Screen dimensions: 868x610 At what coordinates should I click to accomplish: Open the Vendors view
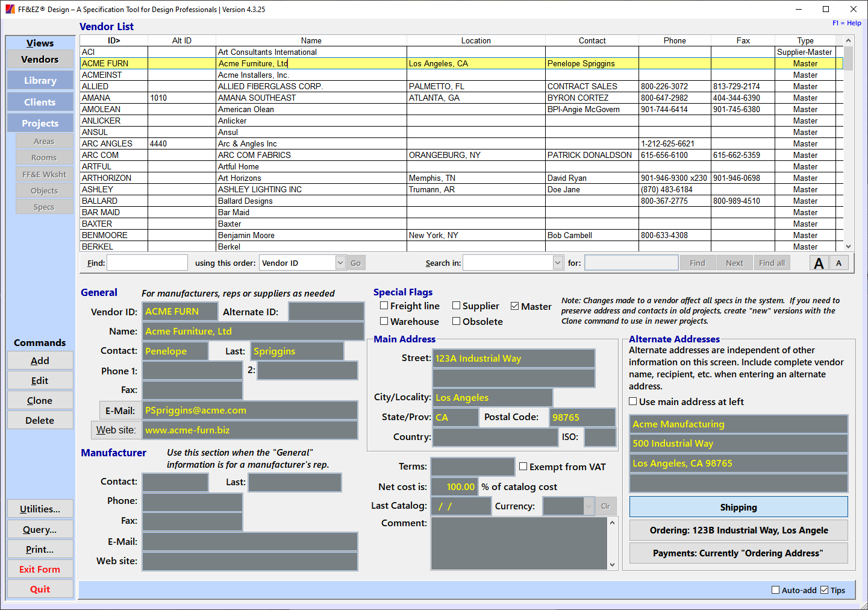click(40, 59)
